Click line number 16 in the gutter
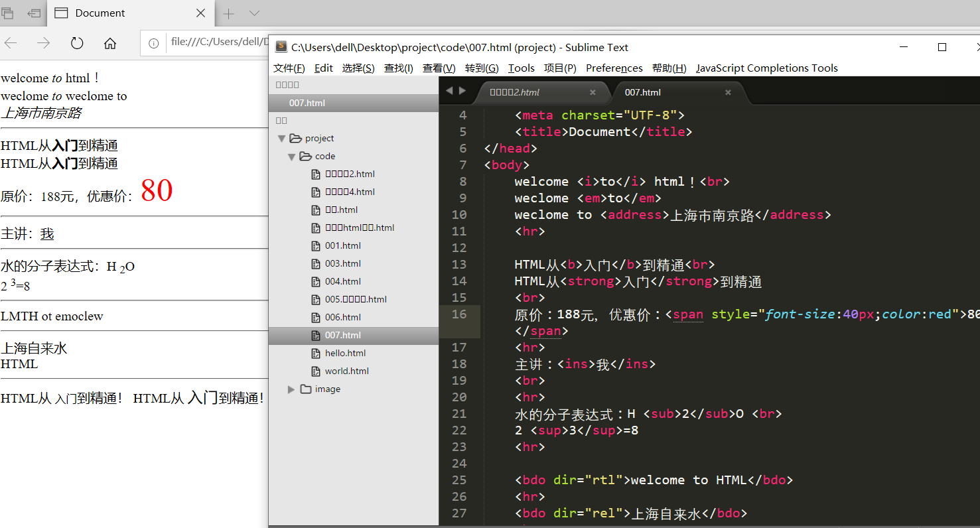980x528 pixels. 459,314
